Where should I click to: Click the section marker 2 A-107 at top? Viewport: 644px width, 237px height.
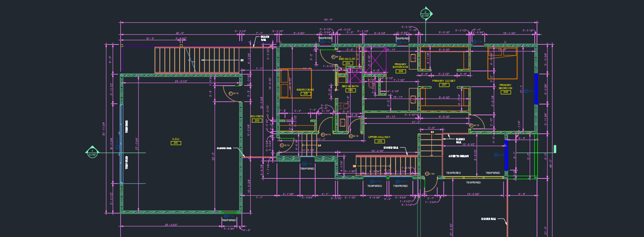point(425,14)
